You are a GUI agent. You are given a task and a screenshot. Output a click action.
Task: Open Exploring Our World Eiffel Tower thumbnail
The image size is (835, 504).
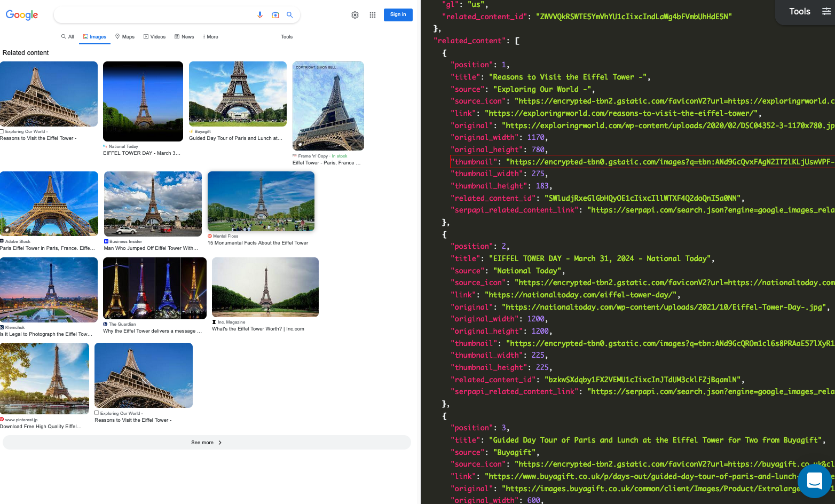pyautogui.click(x=49, y=94)
